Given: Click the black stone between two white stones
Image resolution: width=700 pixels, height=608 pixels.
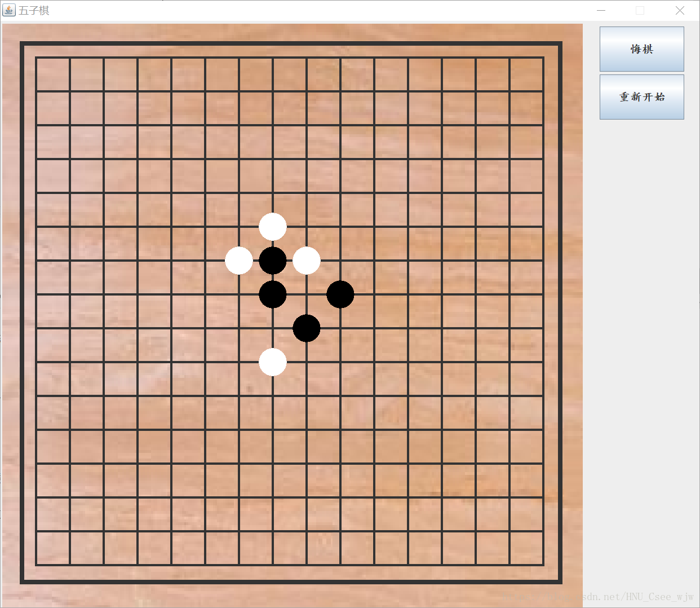Looking at the screenshot, I should [273, 261].
